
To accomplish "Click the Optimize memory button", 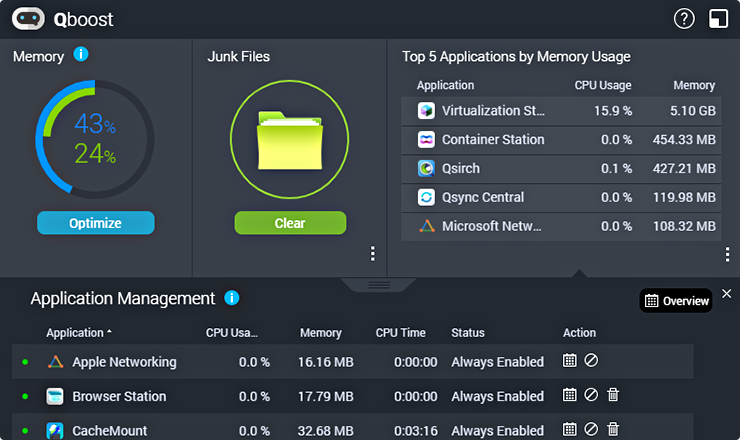I will (95, 223).
